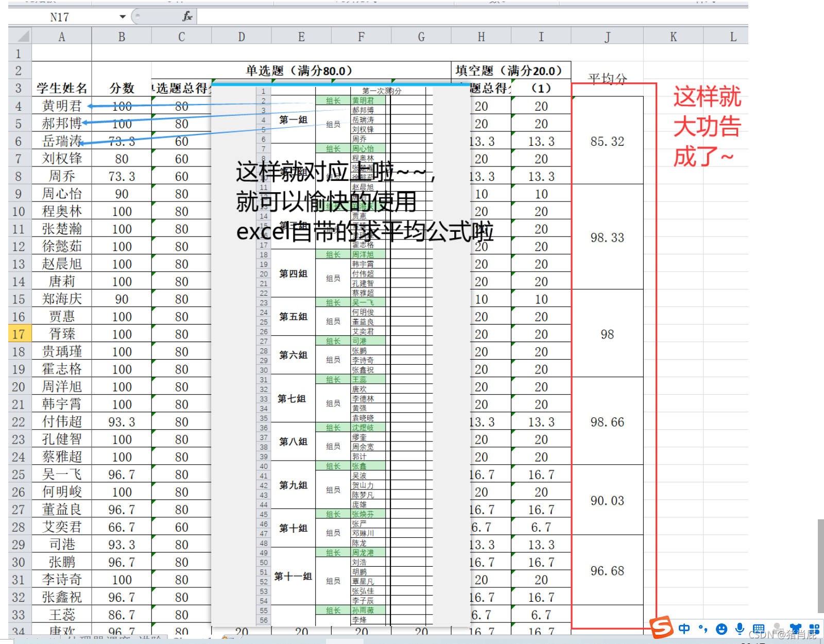Select column C header
The height and width of the screenshot is (644, 824).
181,37
